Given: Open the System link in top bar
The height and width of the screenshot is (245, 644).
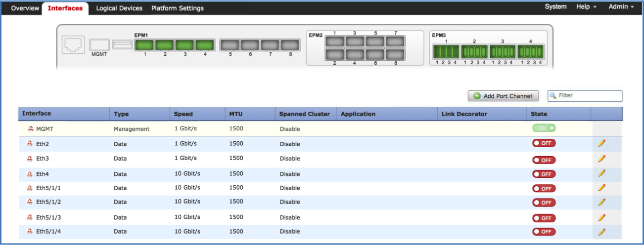Looking at the screenshot, I should (555, 7).
